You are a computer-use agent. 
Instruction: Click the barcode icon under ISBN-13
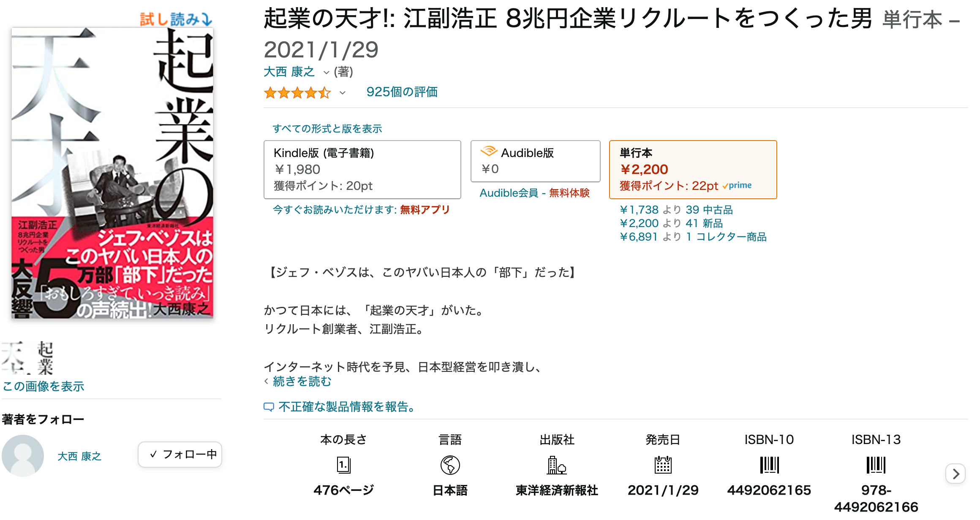click(x=876, y=466)
